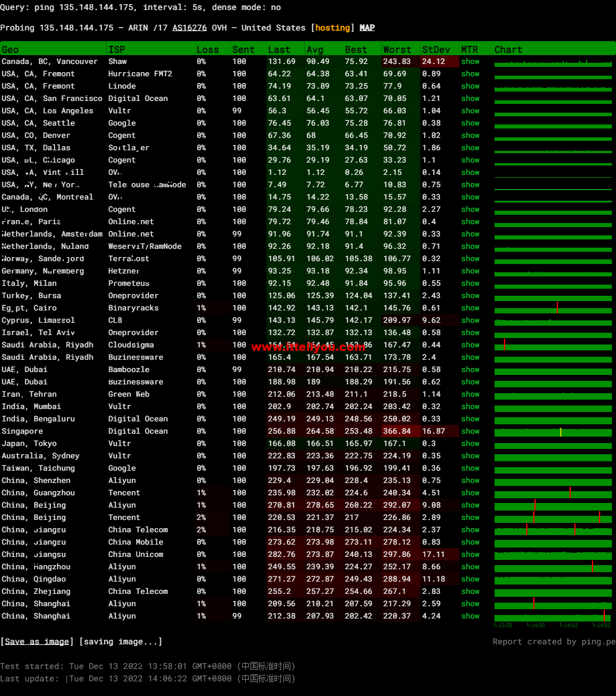
Task: Click the Geo column header
Action: coord(10,50)
